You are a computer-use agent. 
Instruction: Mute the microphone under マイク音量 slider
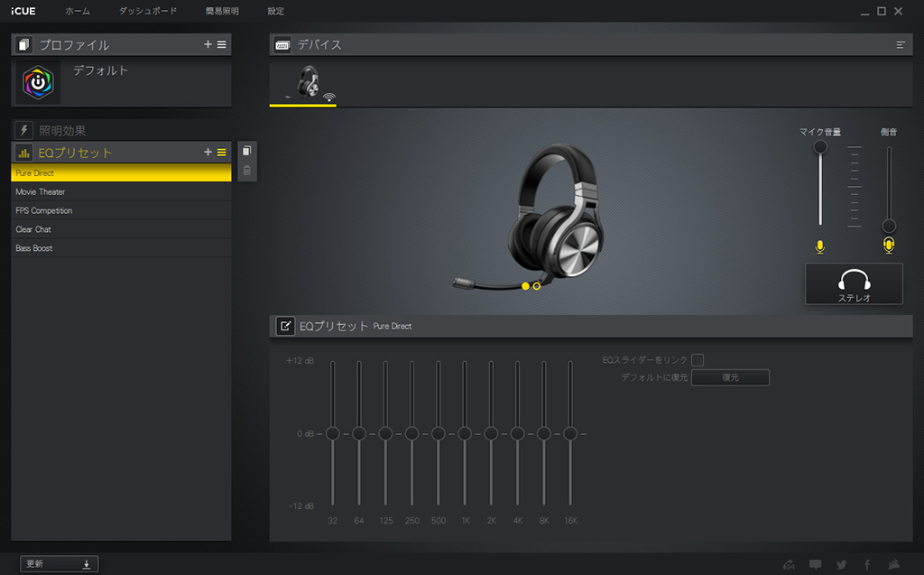click(x=819, y=246)
